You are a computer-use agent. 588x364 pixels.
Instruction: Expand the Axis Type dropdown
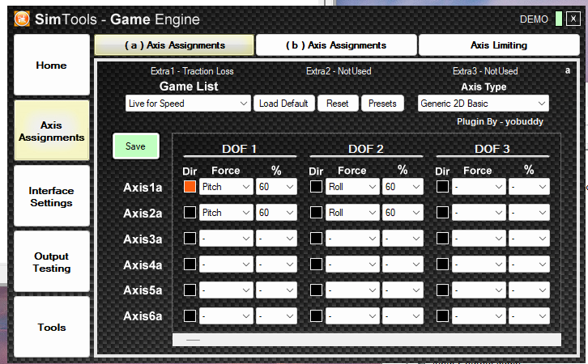[483, 104]
